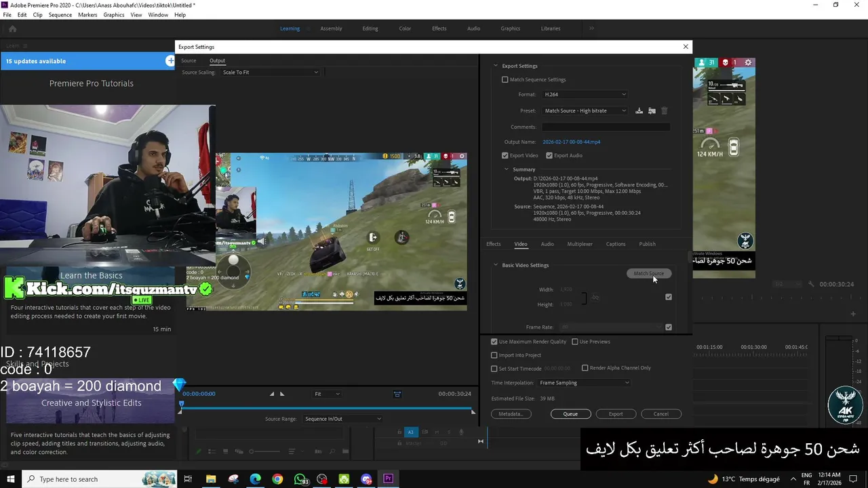The height and width of the screenshot is (488, 868).
Task: Toggle the Frame Rate match source checkbox
Action: click(669, 327)
